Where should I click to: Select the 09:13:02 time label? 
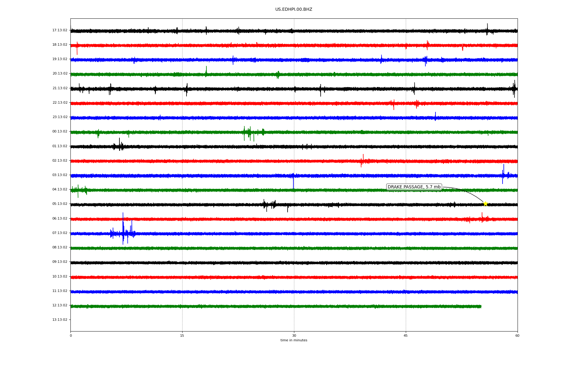click(x=60, y=262)
